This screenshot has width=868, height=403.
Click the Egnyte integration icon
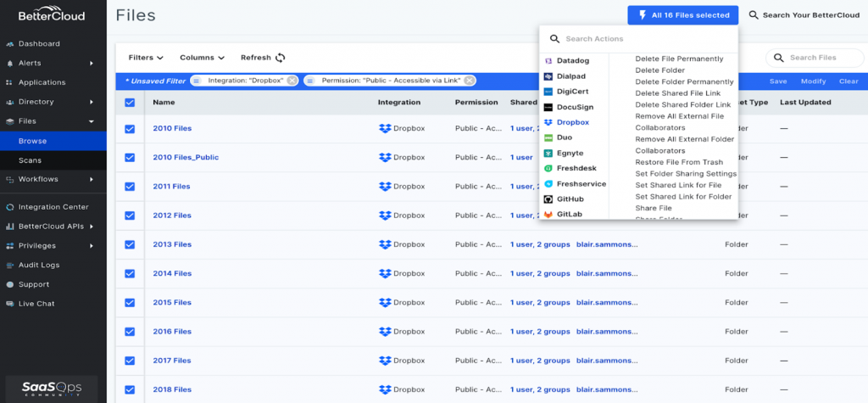(x=548, y=153)
